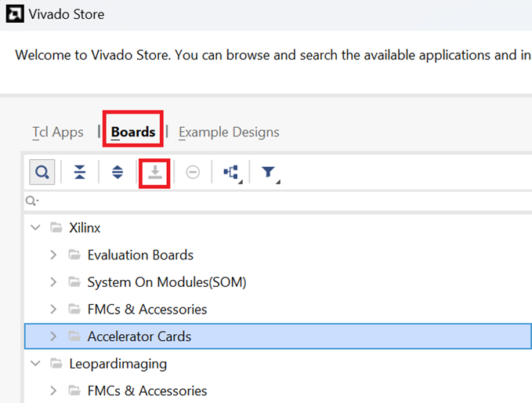
Task: Toggle the search tool in the toolbar
Action: pos(42,172)
